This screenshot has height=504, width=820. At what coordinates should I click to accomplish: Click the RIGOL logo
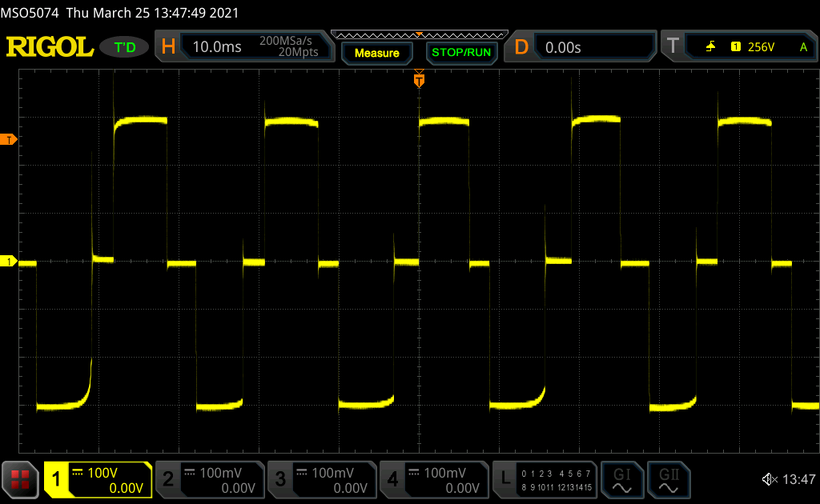click(x=50, y=47)
